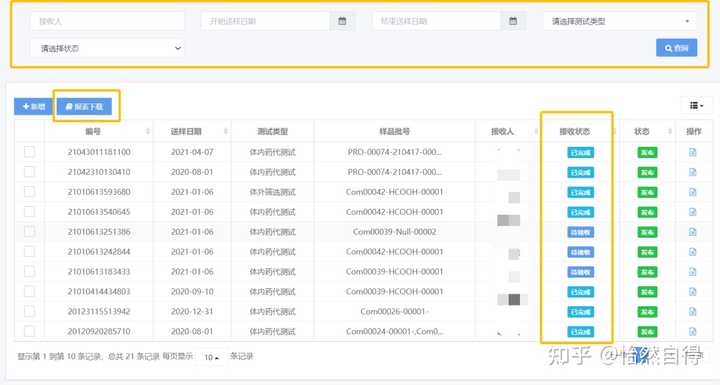Screen dimensions: 720x385
Task: Open records-per-page dropdown showing 10
Action: pyautogui.click(x=212, y=357)
